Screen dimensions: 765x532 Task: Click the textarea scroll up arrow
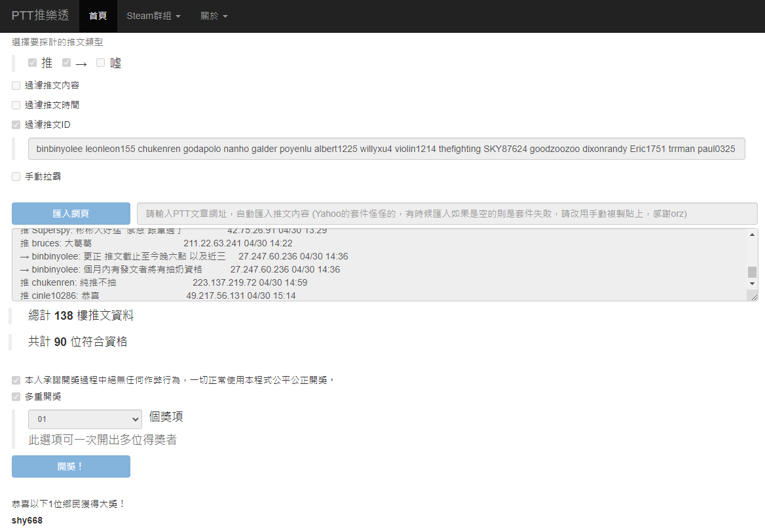[753, 235]
